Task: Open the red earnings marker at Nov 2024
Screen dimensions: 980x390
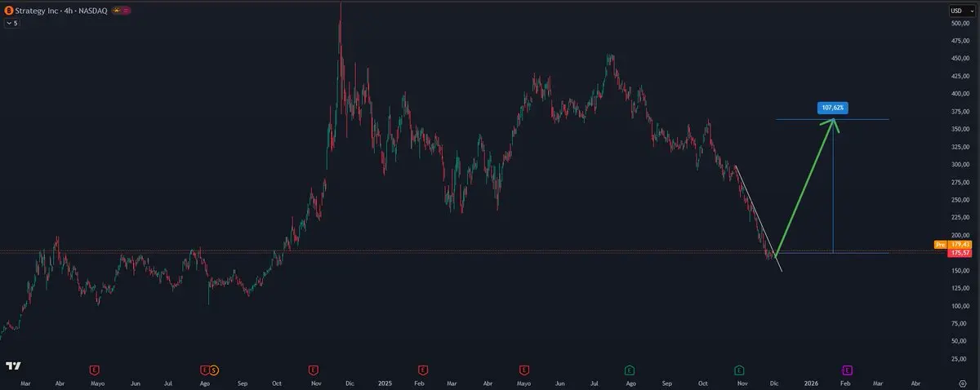Action: [314, 370]
